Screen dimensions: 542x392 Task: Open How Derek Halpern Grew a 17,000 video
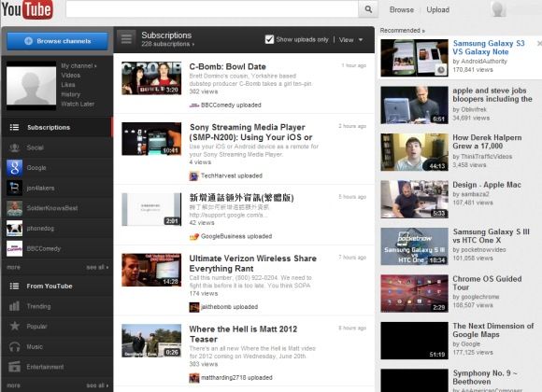click(x=487, y=142)
